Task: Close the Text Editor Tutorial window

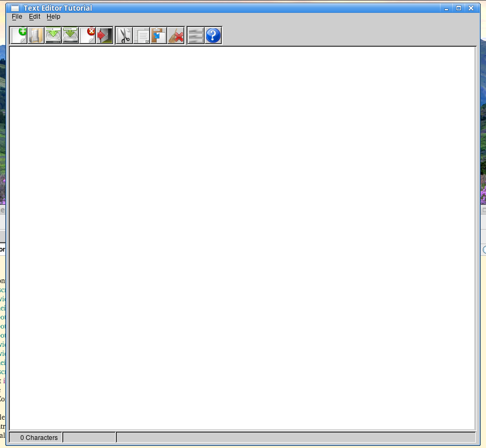Action: [471, 9]
